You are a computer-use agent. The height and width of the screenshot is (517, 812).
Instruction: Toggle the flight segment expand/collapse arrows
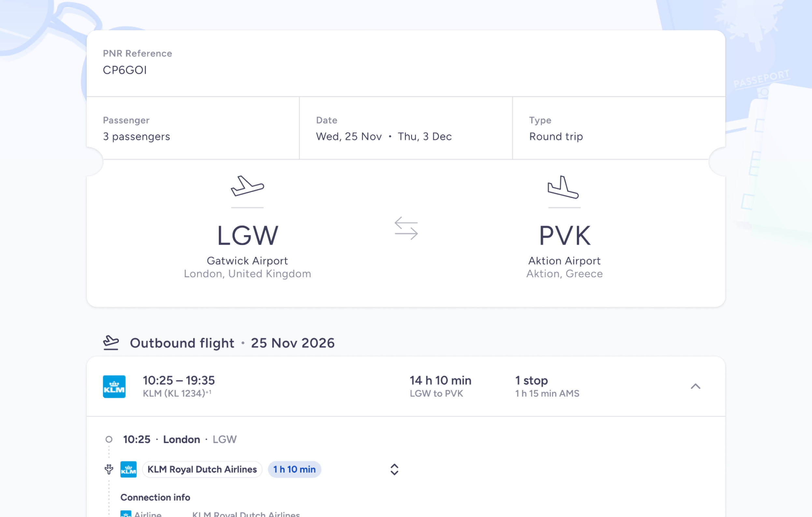(x=394, y=469)
